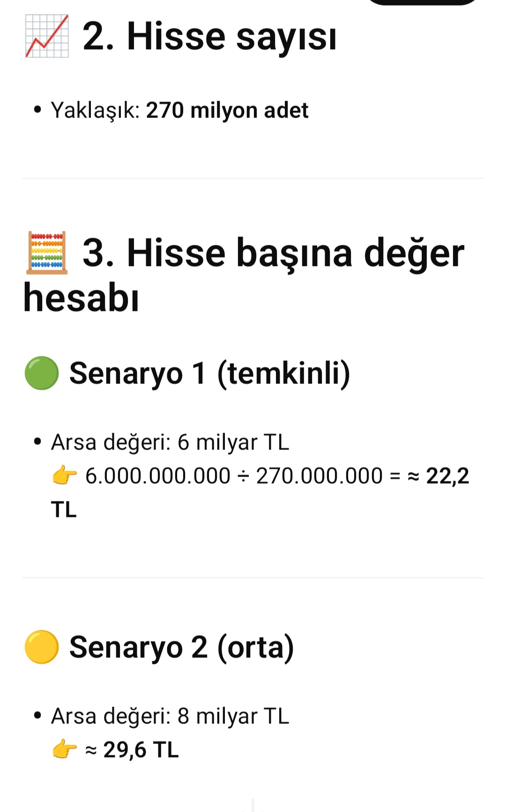506x812 pixels.
Task: Click the "Arsa değeri: 6 milyar TL" line
Action: (x=170, y=442)
